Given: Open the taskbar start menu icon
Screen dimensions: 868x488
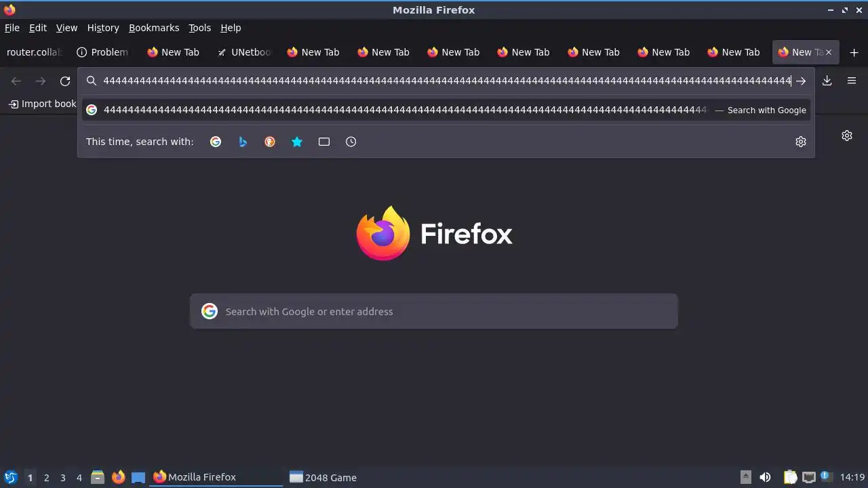Looking at the screenshot, I should 10,477.
